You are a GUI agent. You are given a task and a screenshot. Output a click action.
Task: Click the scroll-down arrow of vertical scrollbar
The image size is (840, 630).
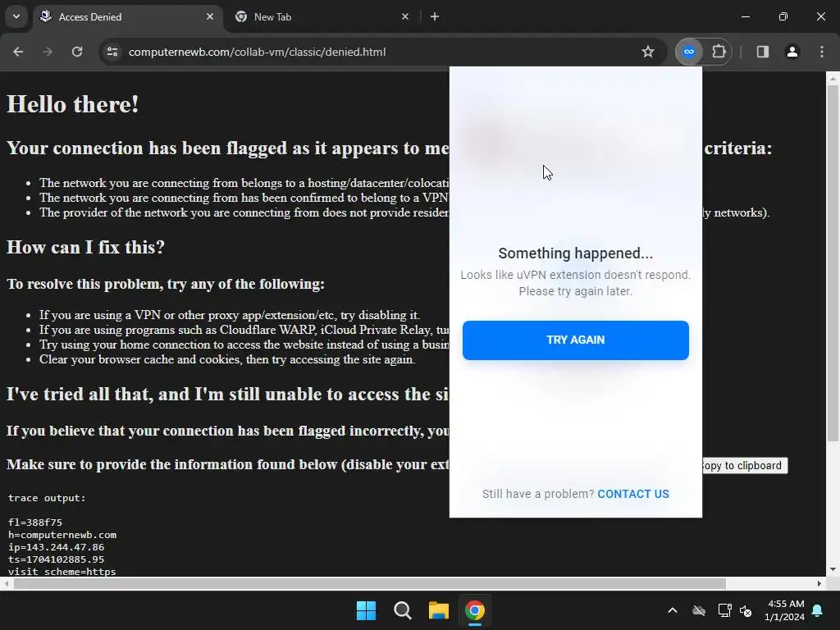pyautogui.click(x=833, y=569)
